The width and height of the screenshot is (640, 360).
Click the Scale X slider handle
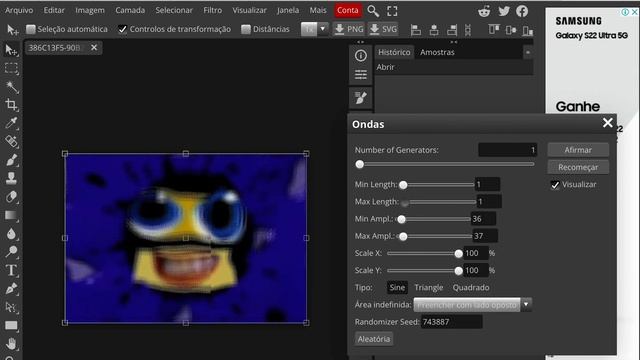(x=458, y=254)
